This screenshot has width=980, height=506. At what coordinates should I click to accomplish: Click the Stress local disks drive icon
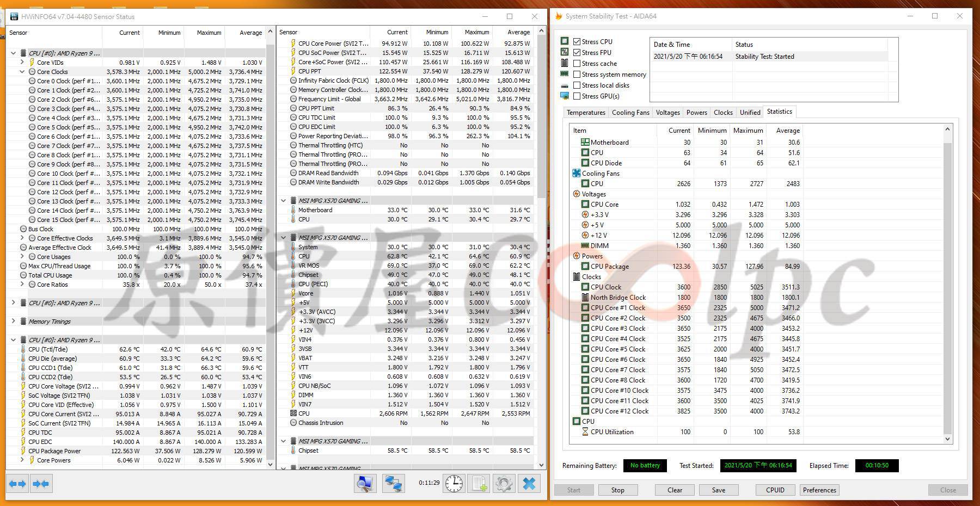pyautogui.click(x=565, y=85)
